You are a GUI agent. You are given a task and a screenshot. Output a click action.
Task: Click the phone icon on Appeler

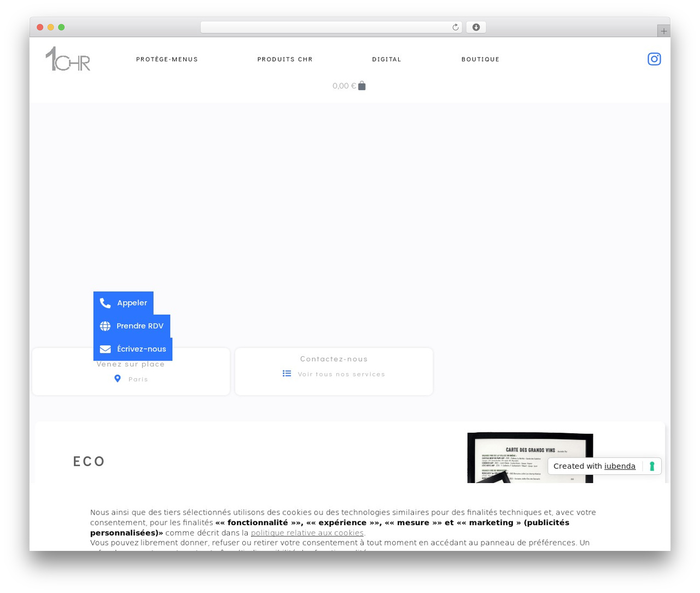[106, 303]
